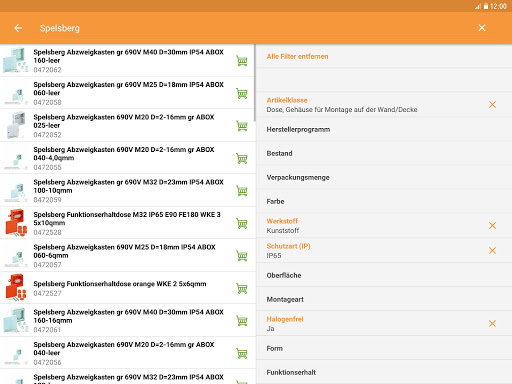Open the Farbe filter
Screen dimensions: 512x384
[x=384, y=201]
